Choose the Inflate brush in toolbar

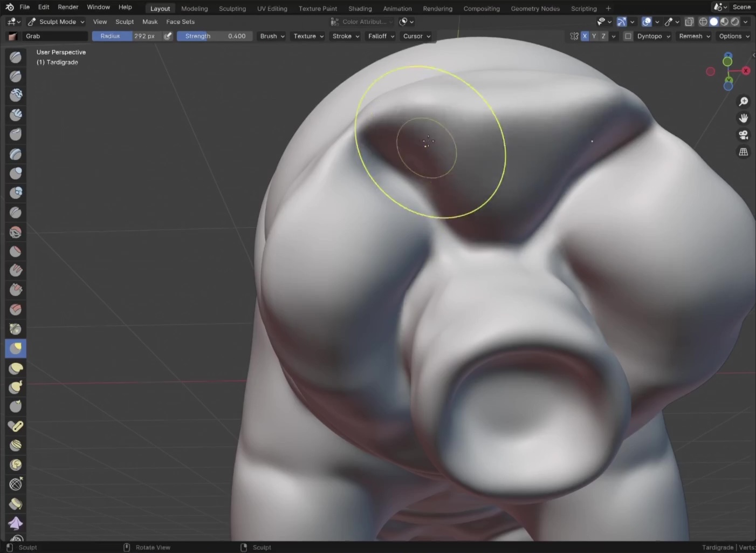(x=16, y=173)
